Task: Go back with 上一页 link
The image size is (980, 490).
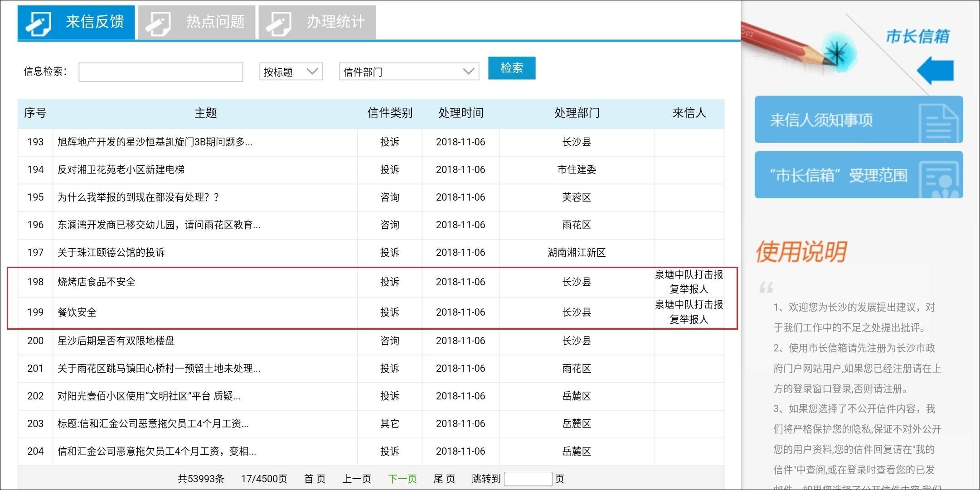Action: point(357,479)
